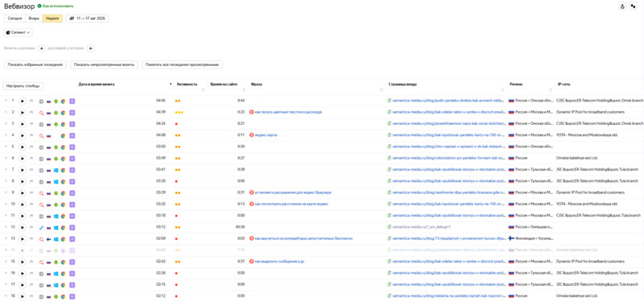Image resolution: width=644 pixels, height=302 pixels.
Task: Click the Активность column header
Action: pyautogui.click(x=187, y=85)
